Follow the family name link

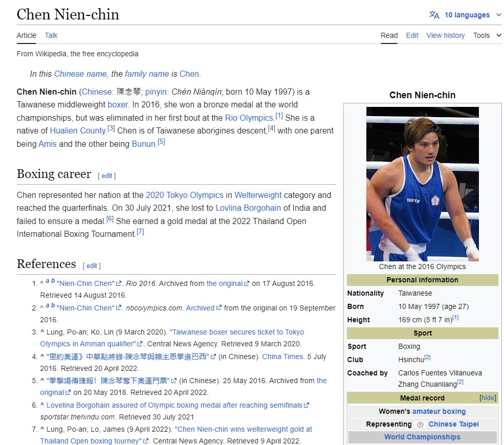pyautogui.click(x=147, y=74)
